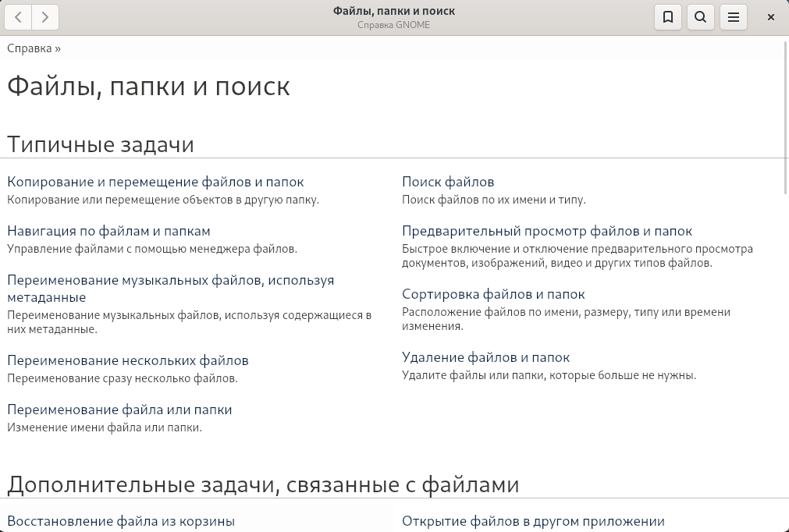
Task: Go to Справка breadcrumb link
Action: (x=29, y=48)
